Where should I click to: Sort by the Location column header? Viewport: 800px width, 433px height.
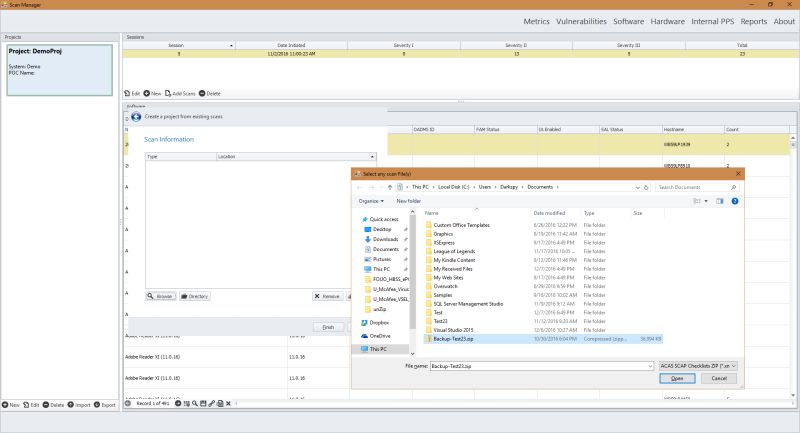click(296, 157)
